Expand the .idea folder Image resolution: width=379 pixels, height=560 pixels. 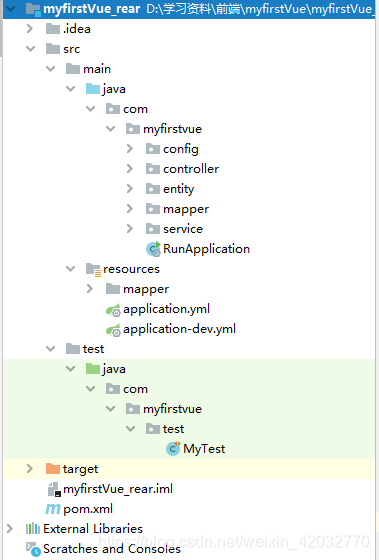(30, 29)
